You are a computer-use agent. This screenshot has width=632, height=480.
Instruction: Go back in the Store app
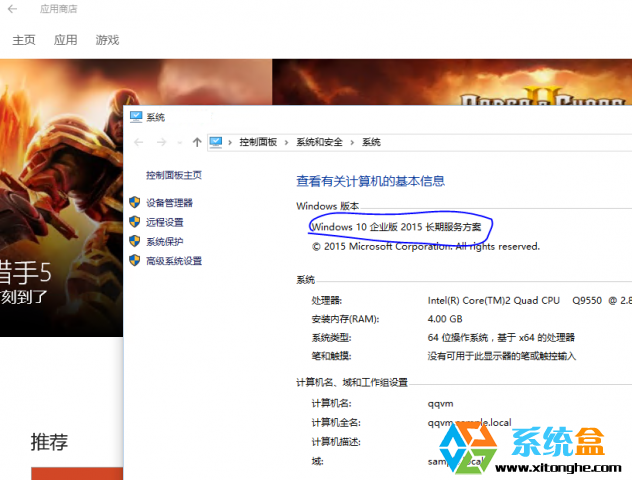12,8
